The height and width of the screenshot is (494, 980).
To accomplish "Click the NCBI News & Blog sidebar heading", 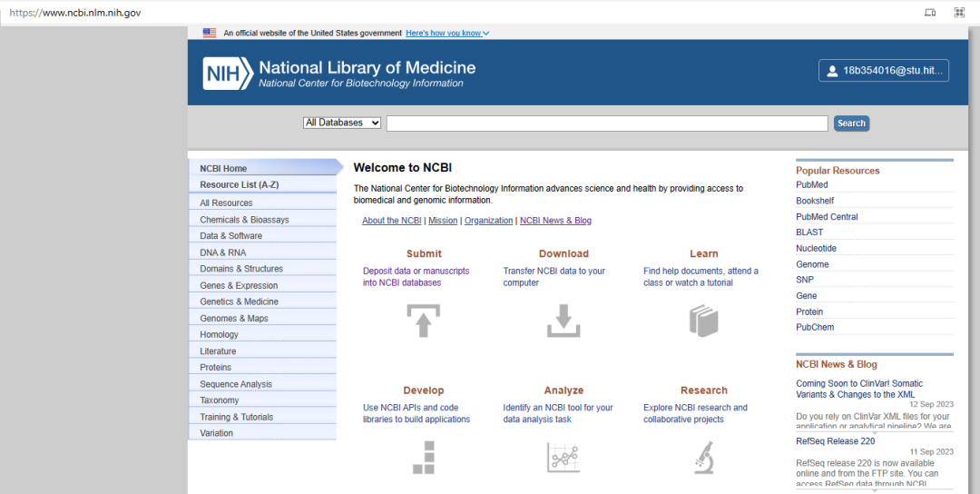I will coord(837,364).
